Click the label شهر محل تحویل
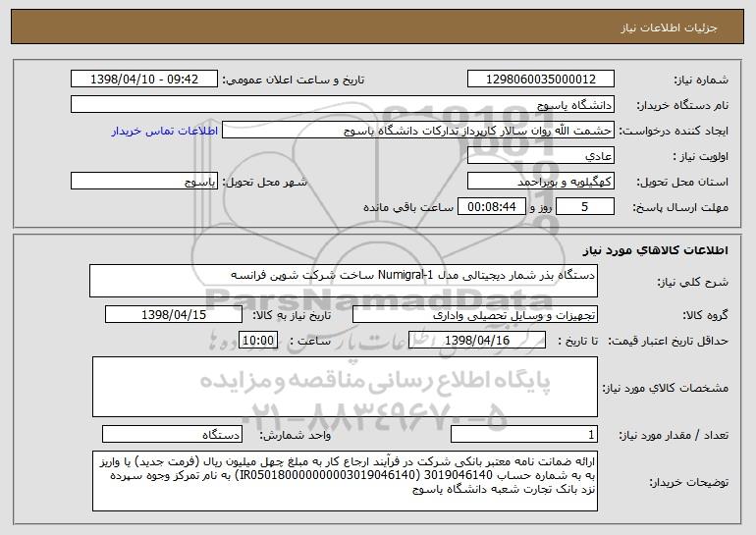The height and width of the screenshot is (535, 756). (264, 182)
